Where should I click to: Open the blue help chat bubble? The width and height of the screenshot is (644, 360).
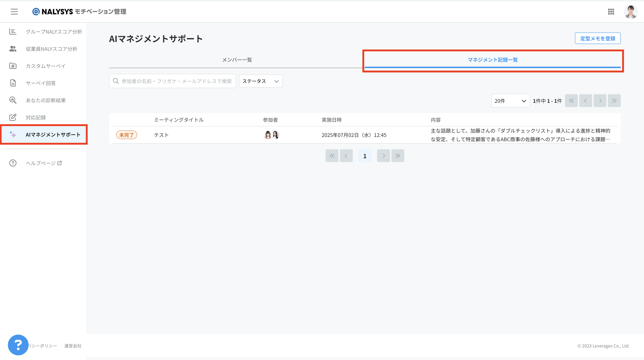[18, 345]
